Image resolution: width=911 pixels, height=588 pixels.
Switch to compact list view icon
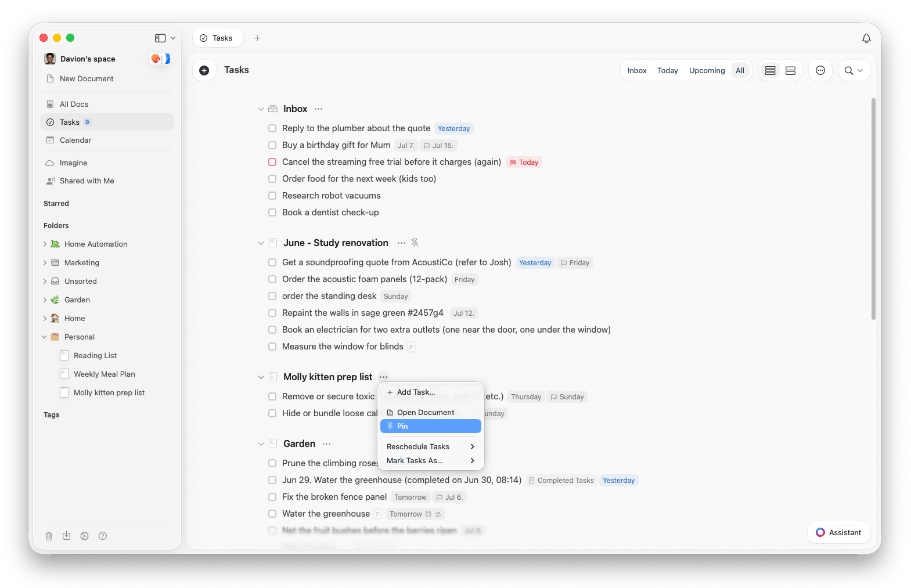click(770, 71)
